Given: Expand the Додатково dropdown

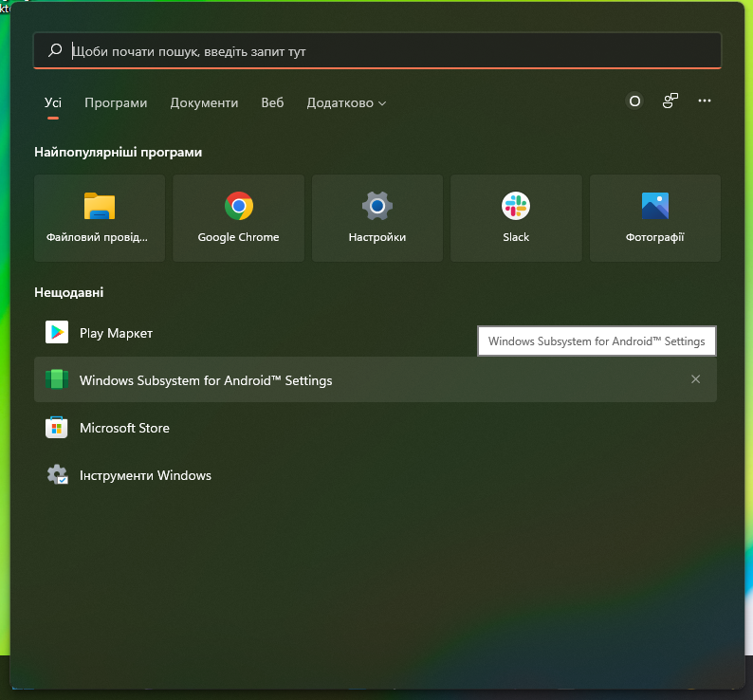Looking at the screenshot, I should [x=346, y=102].
